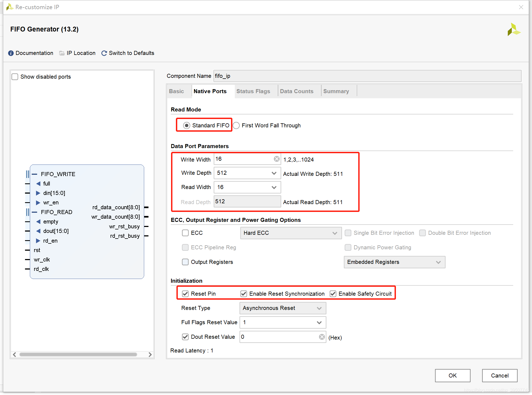Click the right arrow of the port diagram scrollbar

[x=150, y=354]
